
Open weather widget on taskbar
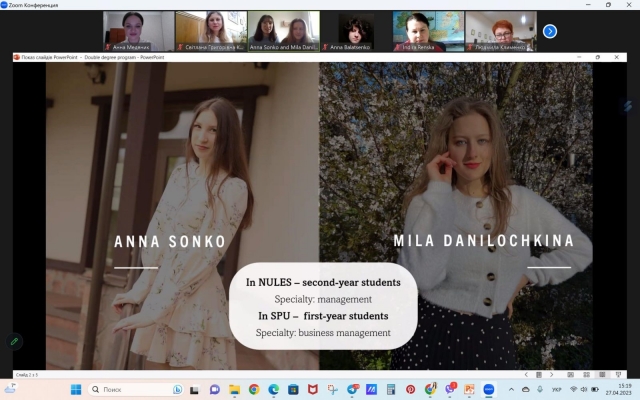[x=10, y=389]
